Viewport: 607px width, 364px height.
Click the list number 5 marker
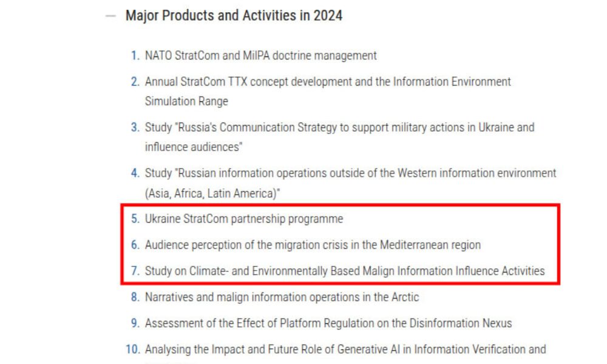(135, 219)
